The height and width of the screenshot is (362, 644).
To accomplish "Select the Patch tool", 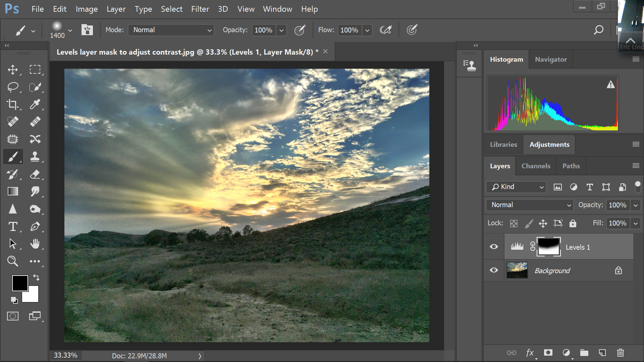I will coord(13,139).
